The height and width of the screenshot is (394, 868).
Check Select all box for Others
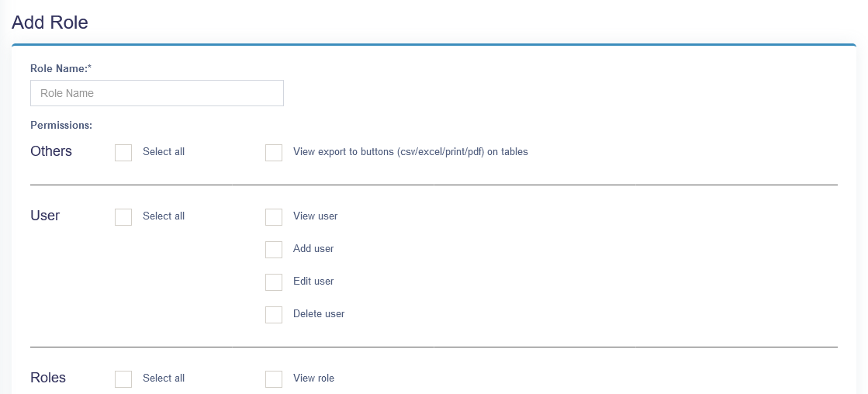coord(123,153)
